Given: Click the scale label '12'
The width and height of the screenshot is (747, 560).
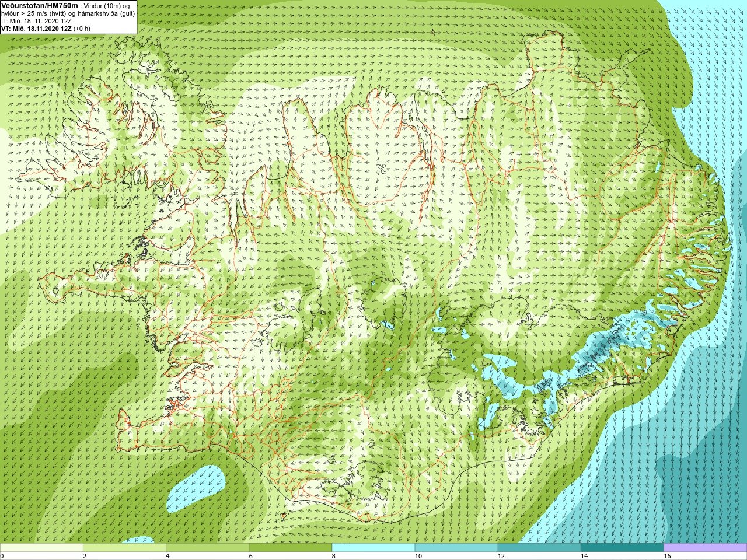Looking at the screenshot, I should tap(501, 556).
